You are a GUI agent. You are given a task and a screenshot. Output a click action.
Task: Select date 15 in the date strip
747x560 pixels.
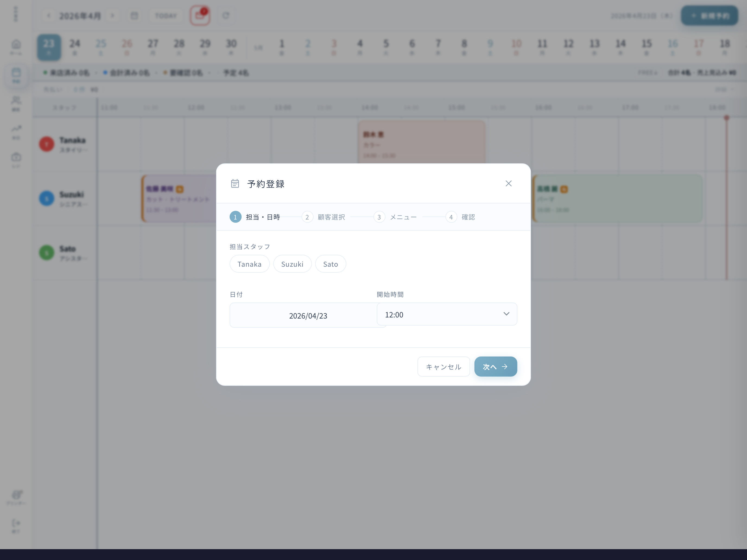pyautogui.click(x=647, y=47)
